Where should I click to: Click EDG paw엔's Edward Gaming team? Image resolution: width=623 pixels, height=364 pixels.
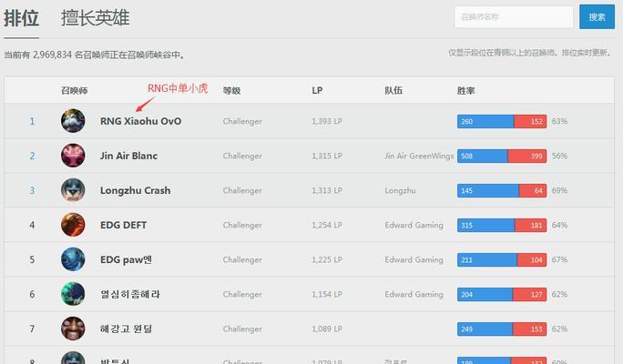pos(414,259)
